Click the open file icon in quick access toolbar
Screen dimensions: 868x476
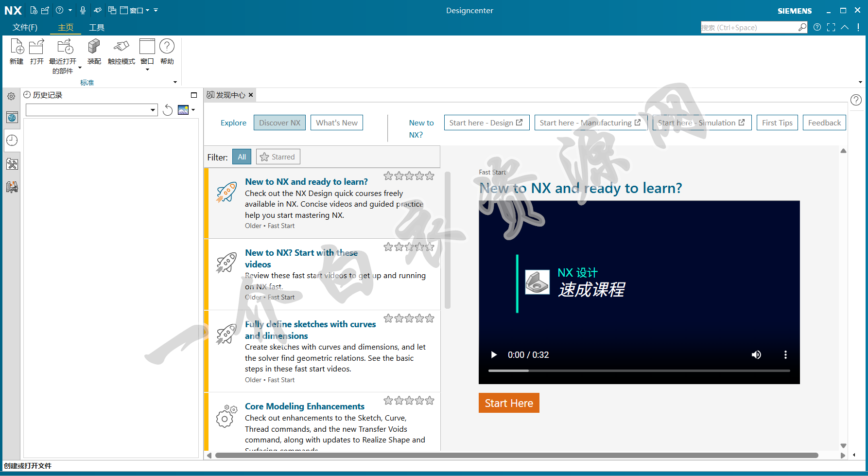point(45,10)
